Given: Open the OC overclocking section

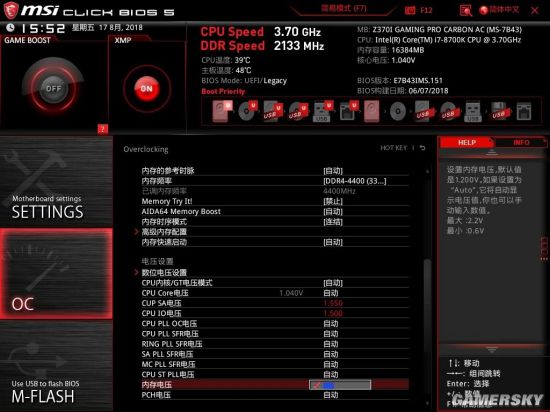Looking at the screenshot, I should click(56, 274).
